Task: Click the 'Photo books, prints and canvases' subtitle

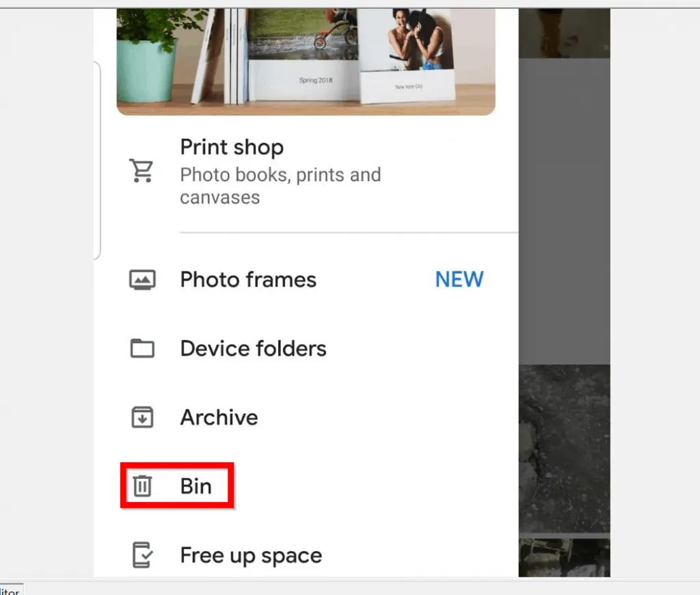Action: pyautogui.click(x=280, y=186)
